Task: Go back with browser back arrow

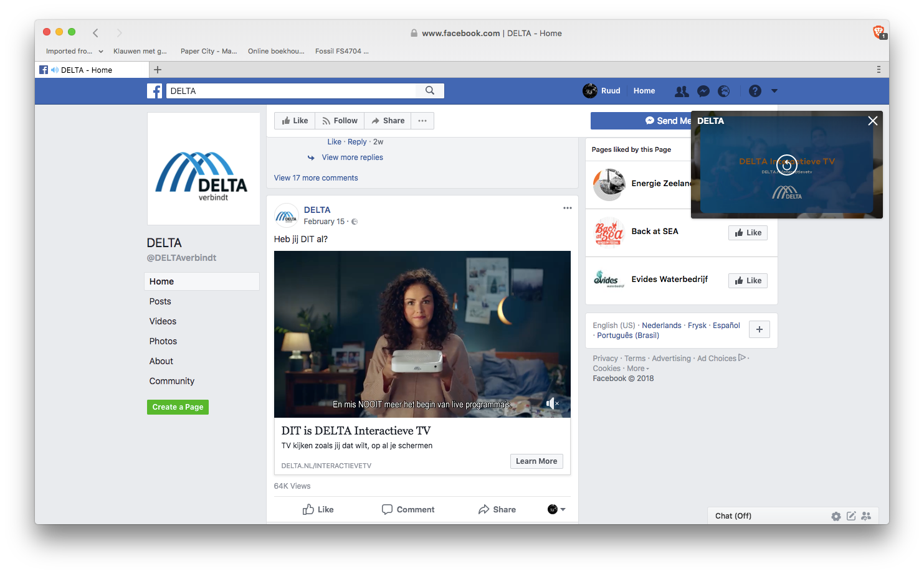Action: [95, 33]
